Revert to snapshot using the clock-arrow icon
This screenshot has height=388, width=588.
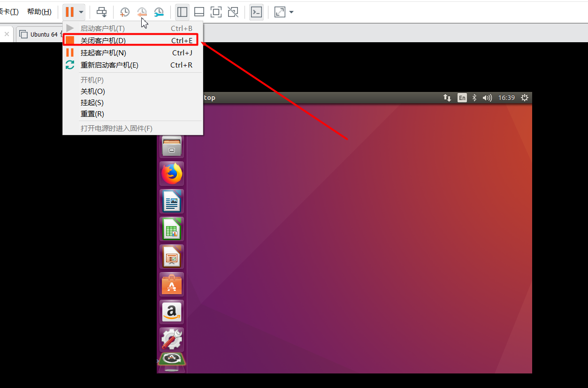pos(142,12)
